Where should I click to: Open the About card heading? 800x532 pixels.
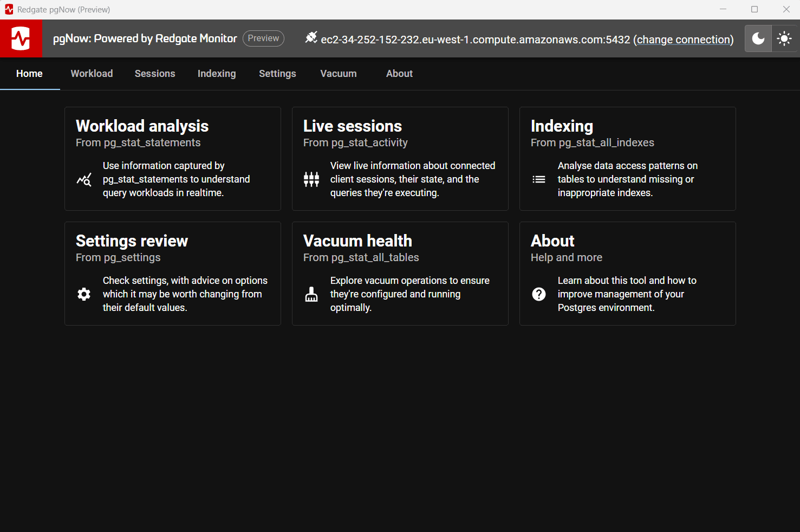[x=552, y=241]
